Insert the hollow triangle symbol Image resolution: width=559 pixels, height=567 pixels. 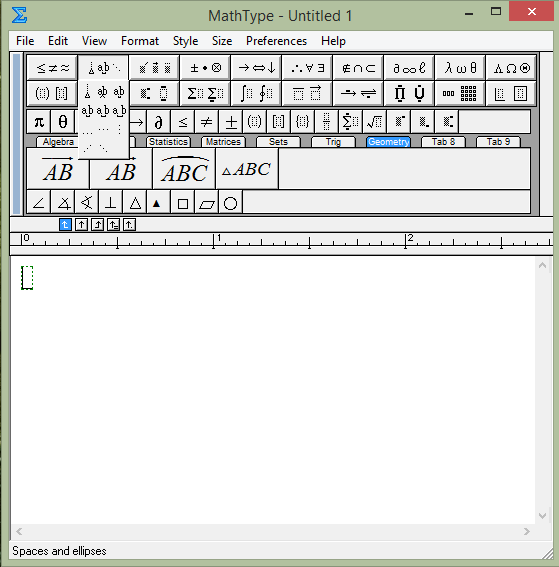pos(135,202)
